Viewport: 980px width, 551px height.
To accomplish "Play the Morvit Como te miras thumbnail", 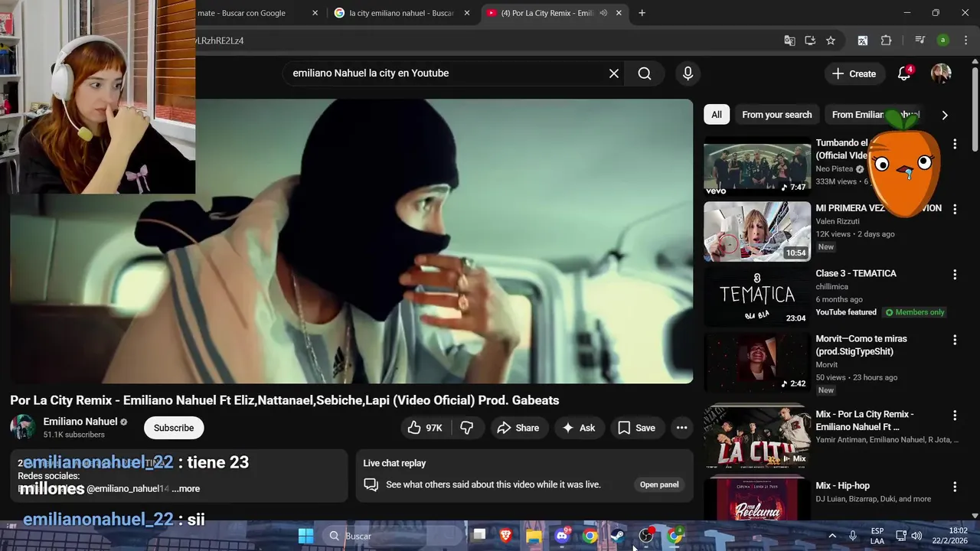I will pyautogui.click(x=757, y=362).
